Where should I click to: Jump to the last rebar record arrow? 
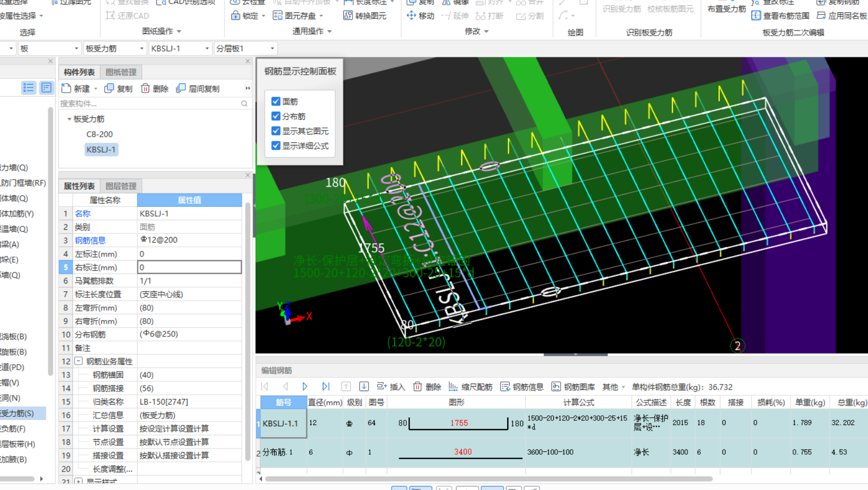[x=325, y=387]
